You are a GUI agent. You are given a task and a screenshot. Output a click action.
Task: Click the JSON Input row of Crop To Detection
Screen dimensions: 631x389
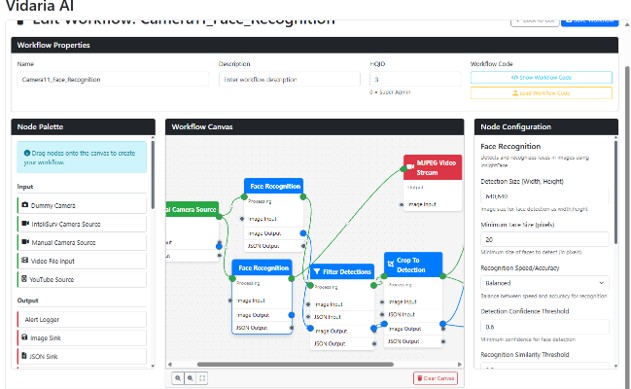pyautogui.click(x=413, y=314)
